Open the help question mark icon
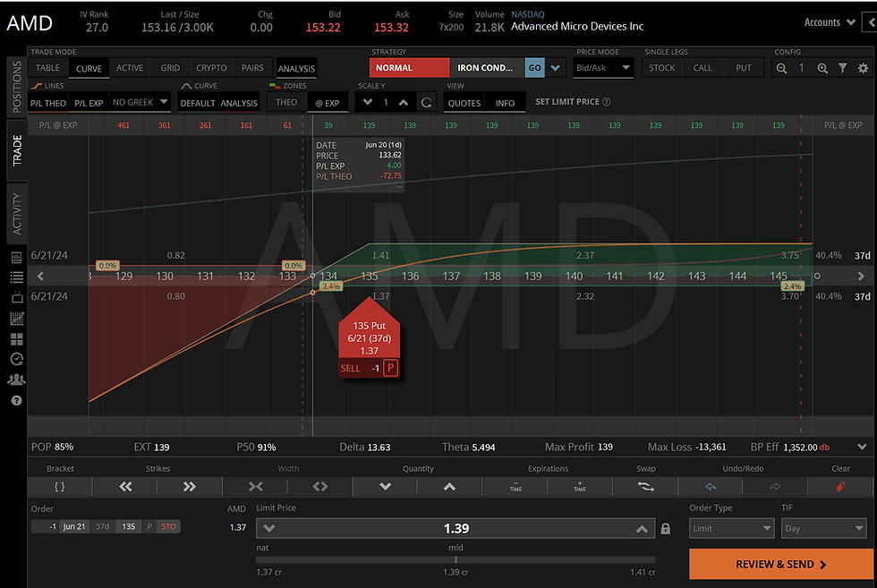This screenshot has width=877, height=588. [16, 401]
